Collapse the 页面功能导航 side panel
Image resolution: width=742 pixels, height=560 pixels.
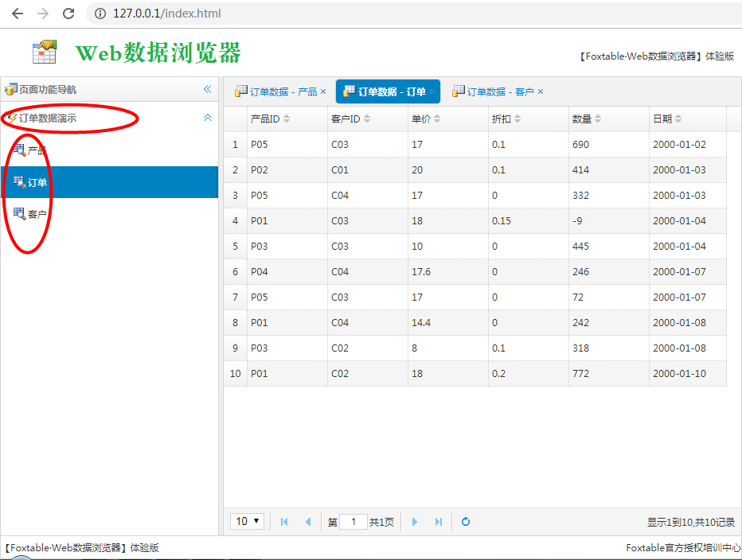coord(207,89)
